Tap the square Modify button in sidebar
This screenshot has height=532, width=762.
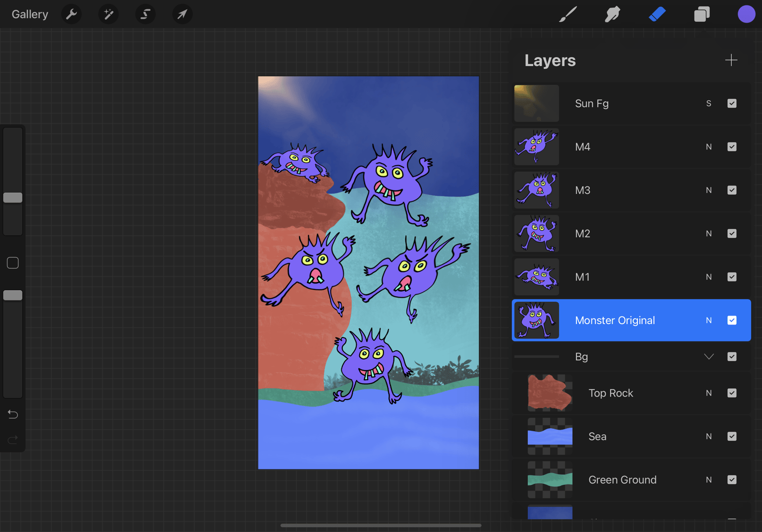13,263
